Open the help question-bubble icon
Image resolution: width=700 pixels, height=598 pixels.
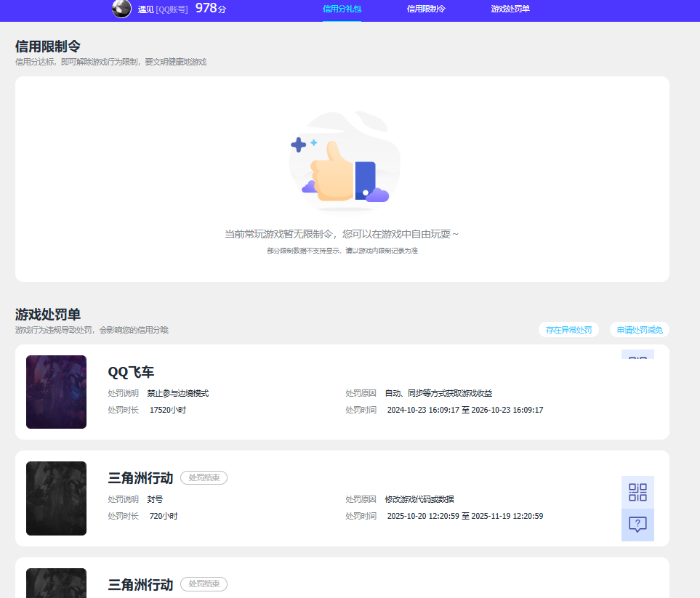pos(637,525)
